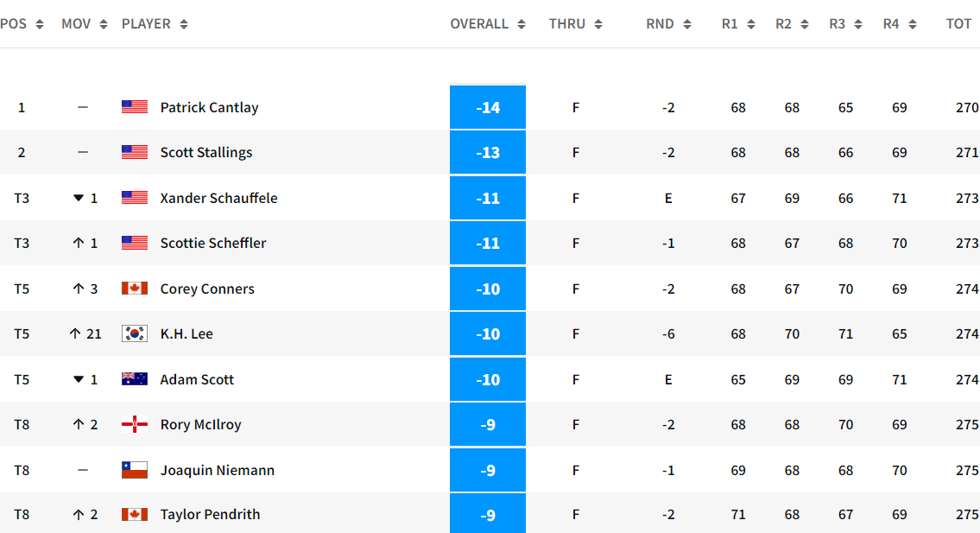Sort leaderboard by OVERALL score

point(522,24)
